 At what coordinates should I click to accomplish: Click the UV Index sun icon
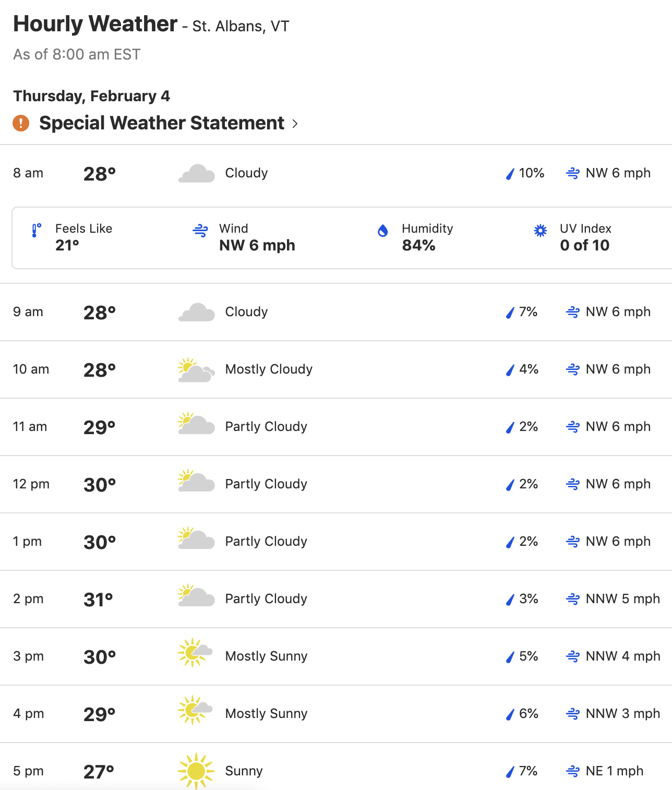541,231
